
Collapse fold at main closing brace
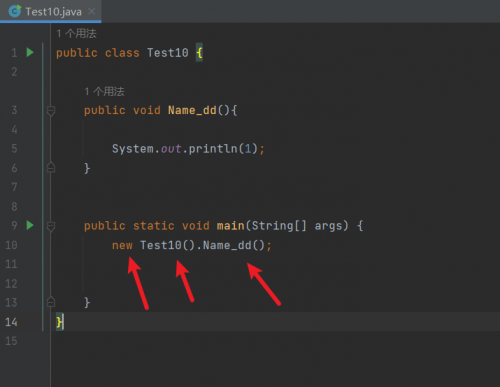(51, 302)
